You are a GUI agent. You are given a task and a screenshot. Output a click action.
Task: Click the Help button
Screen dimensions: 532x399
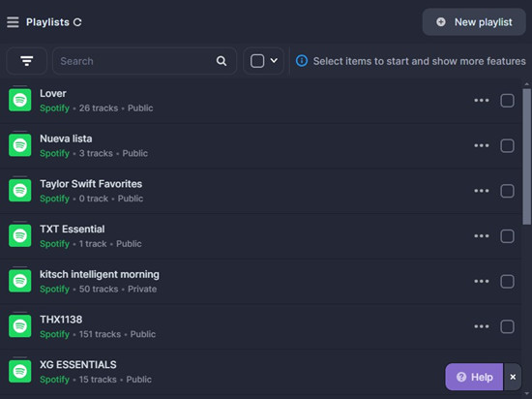474,377
